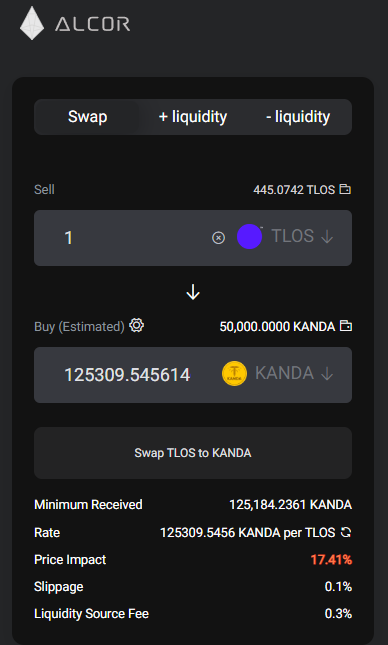Click the TLOS wallet balance icon
Screen dimensions: 388x645
tap(345, 190)
